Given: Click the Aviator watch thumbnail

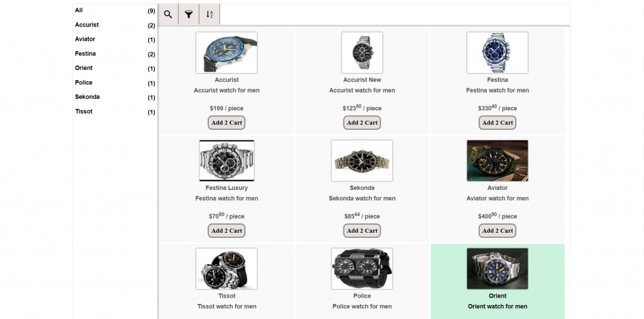Looking at the screenshot, I should pyautogui.click(x=497, y=160).
